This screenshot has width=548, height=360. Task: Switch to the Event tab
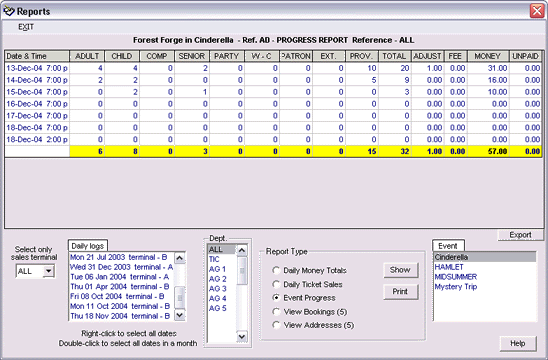click(x=448, y=246)
